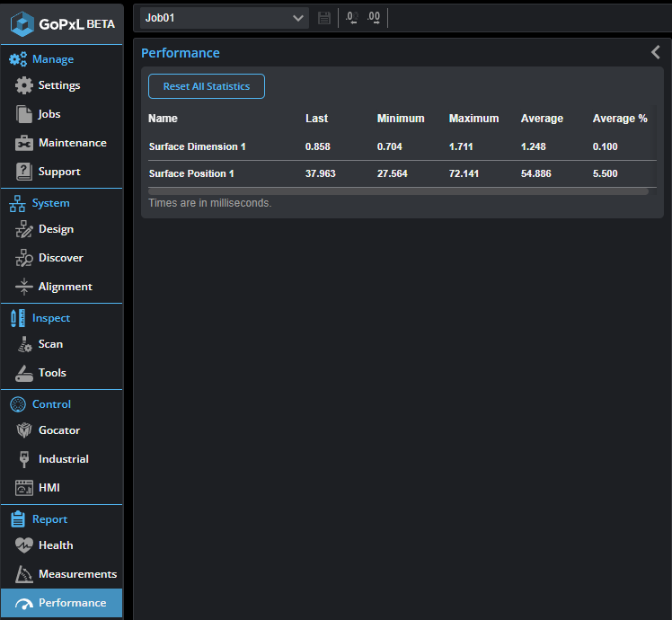Open the Support page
The width and height of the screenshot is (672, 620).
tap(59, 172)
